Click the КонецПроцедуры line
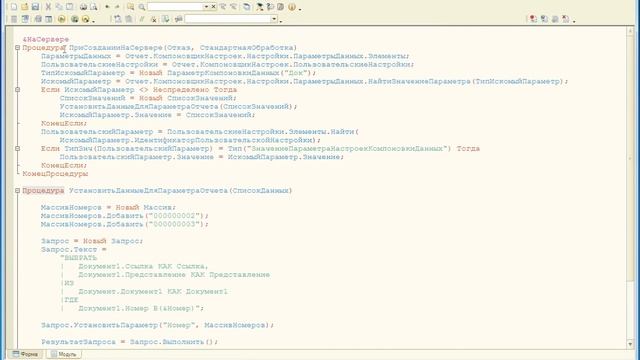The image size is (640, 360). [x=55, y=174]
